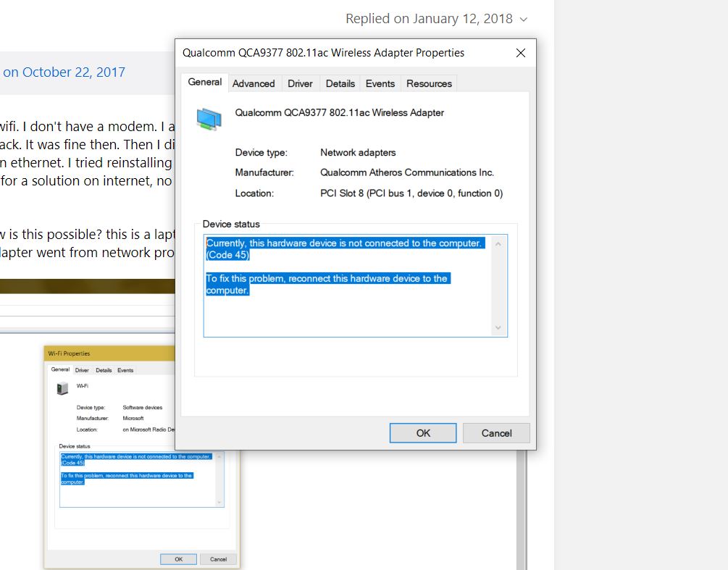Click the highlighted Code 45 status text

(x=343, y=249)
